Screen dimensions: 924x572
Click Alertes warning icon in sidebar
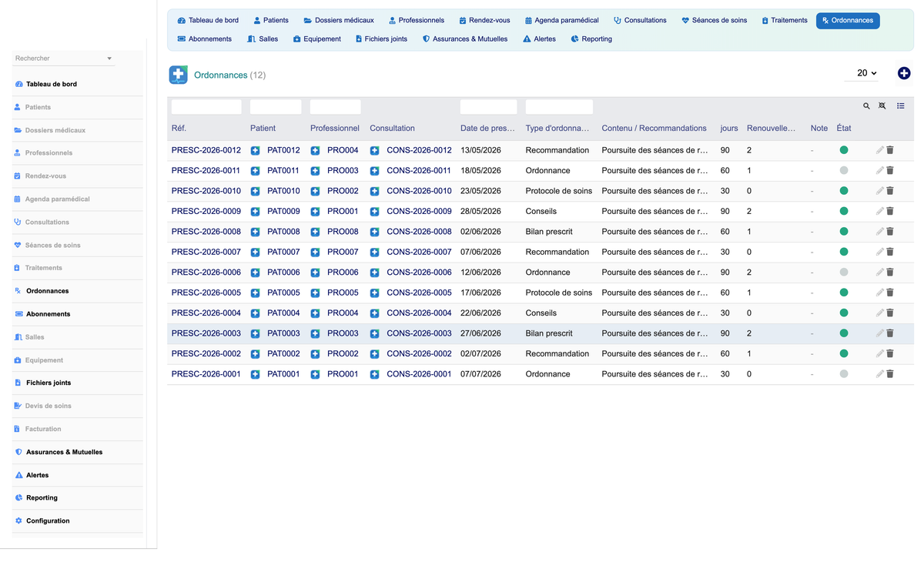19,475
